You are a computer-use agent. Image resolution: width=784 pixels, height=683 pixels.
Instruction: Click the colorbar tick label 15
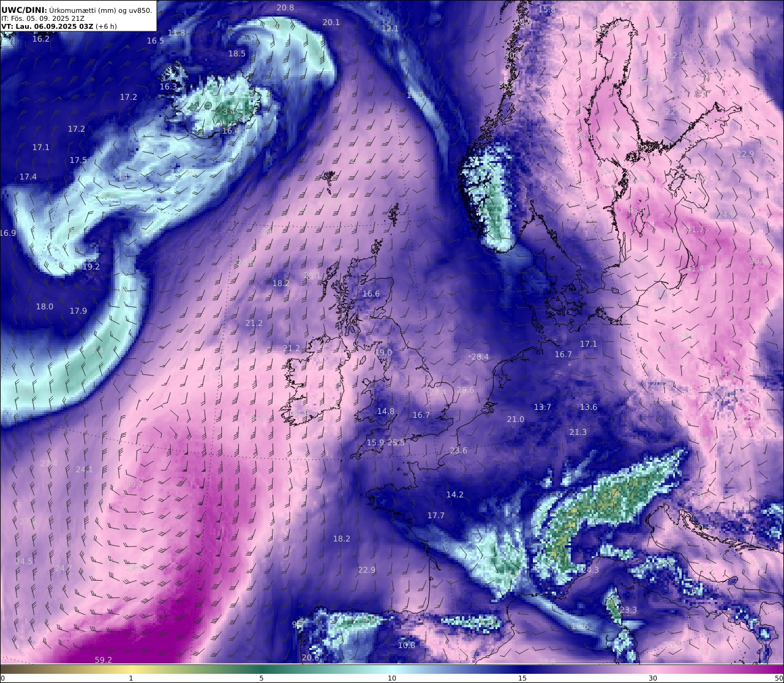[522, 678]
